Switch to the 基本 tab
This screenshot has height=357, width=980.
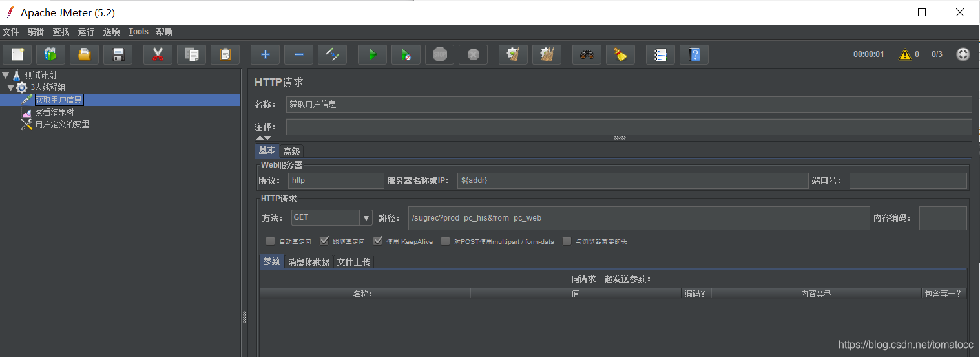click(x=267, y=151)
